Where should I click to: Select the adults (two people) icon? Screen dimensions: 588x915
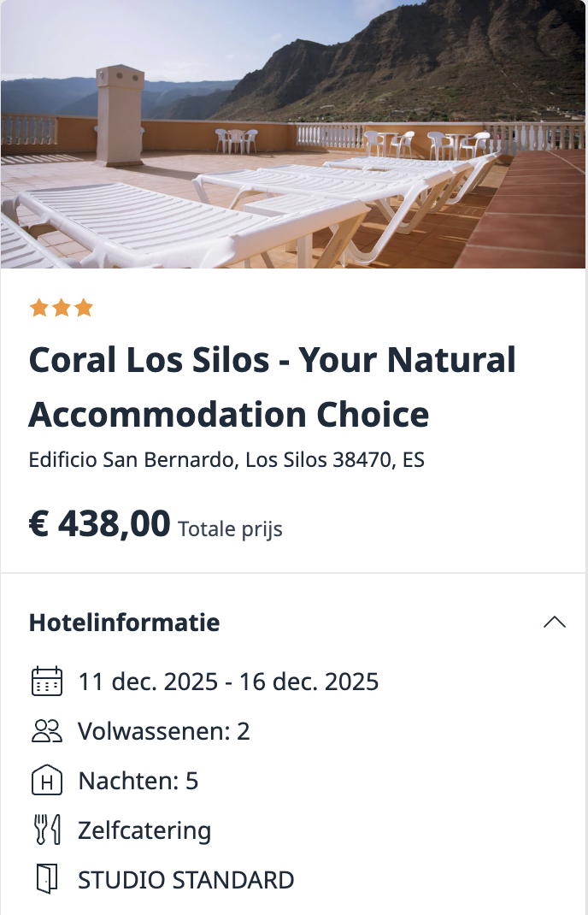tap(47, 731)
